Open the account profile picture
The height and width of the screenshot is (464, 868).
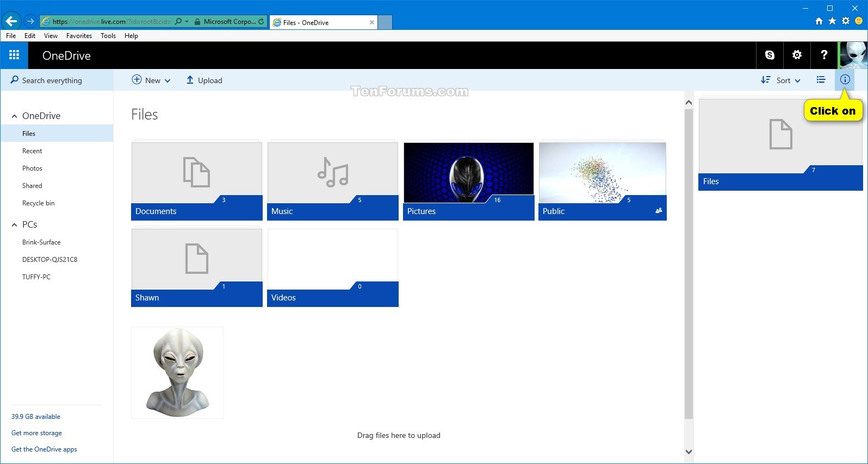pos(853,55)
